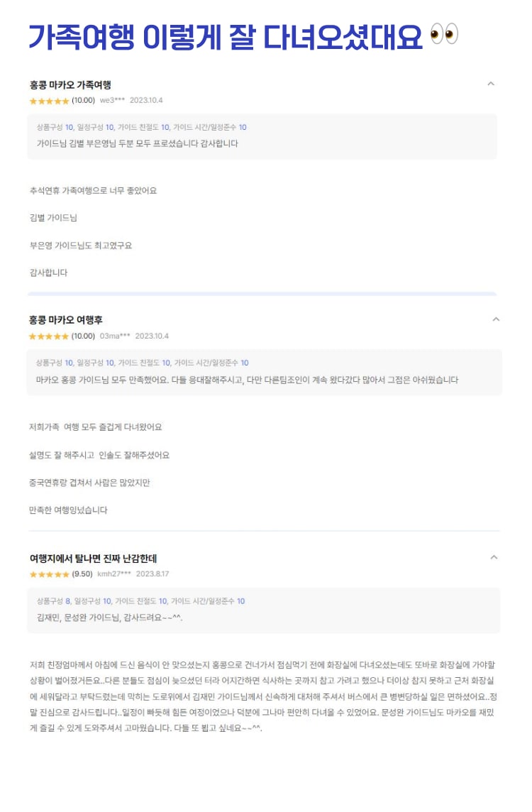Click the 추석연휴 가족여행으로 review line
The height and width of the screenshot is (812, 532).
point(93,190)
